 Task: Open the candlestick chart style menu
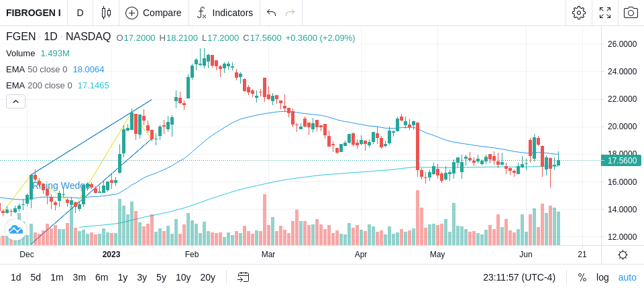coord(106,13)
